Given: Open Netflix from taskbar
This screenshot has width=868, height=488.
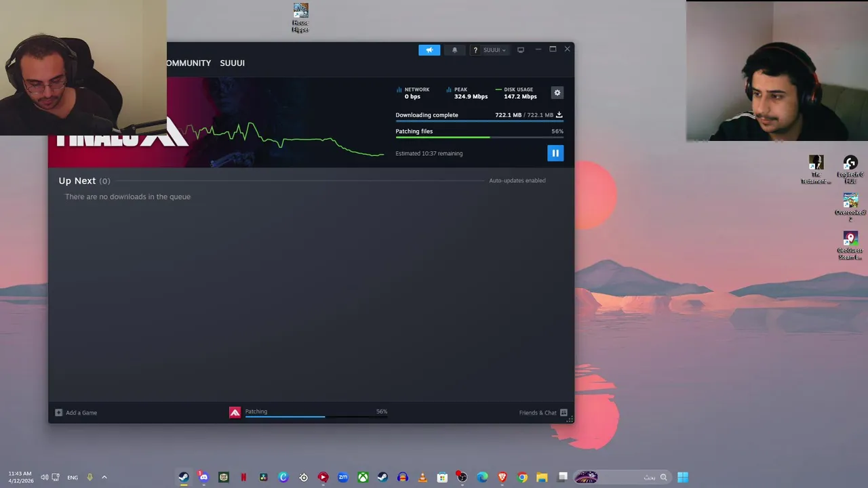Looking at the screenshot, I should pos(243,477).
